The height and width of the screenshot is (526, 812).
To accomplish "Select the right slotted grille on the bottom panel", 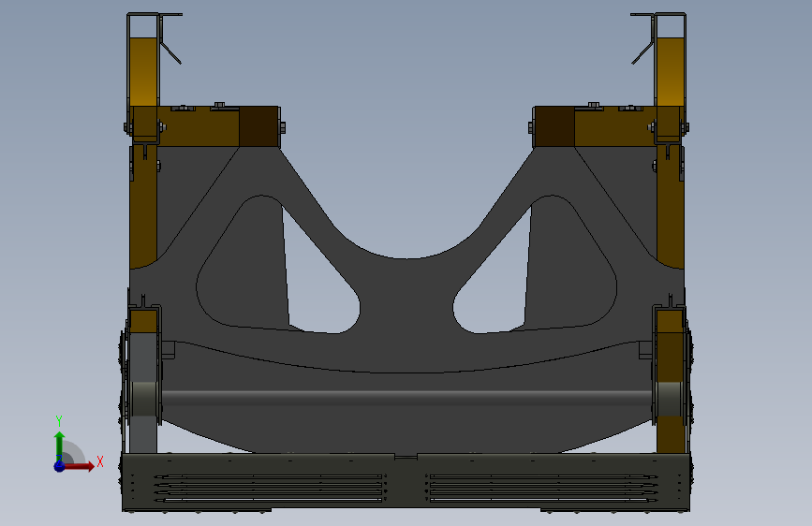I will [x=541, y=489].
